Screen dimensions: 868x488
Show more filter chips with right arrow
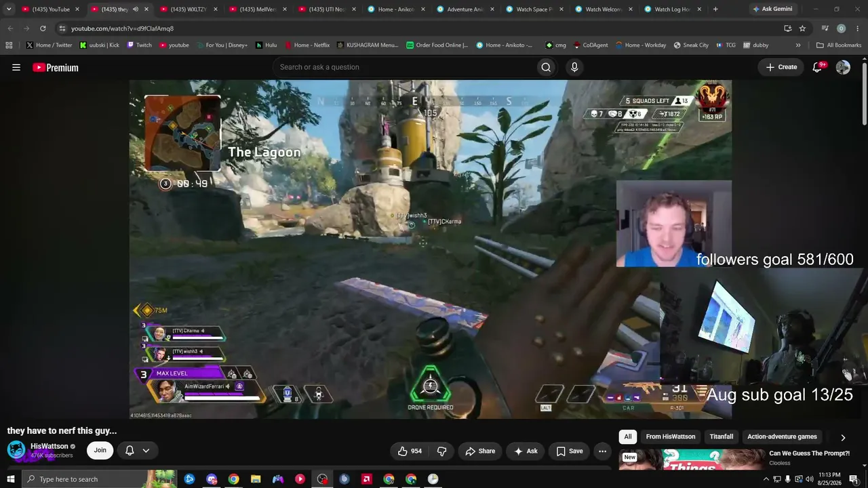tap(843, 437)
